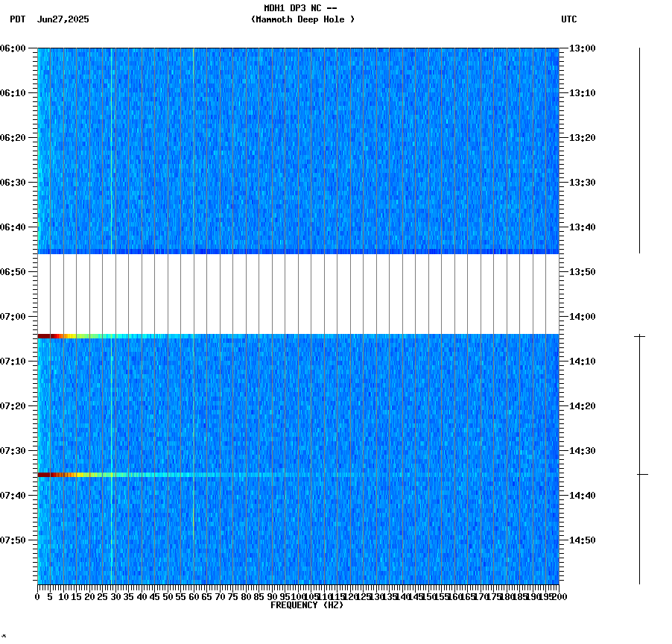Click the blank data-gap band on the spectrogram
This screenshot has height=644, width=672.
coord(298,294)
